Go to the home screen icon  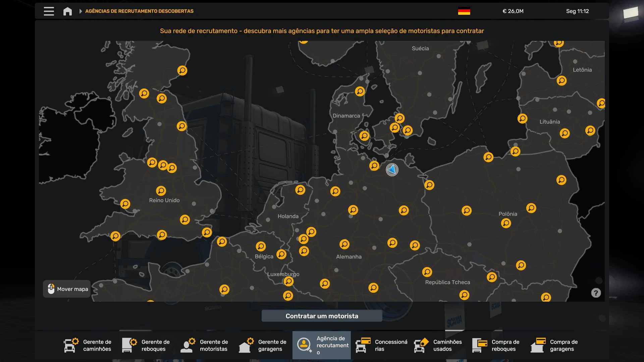coord(67,11)
